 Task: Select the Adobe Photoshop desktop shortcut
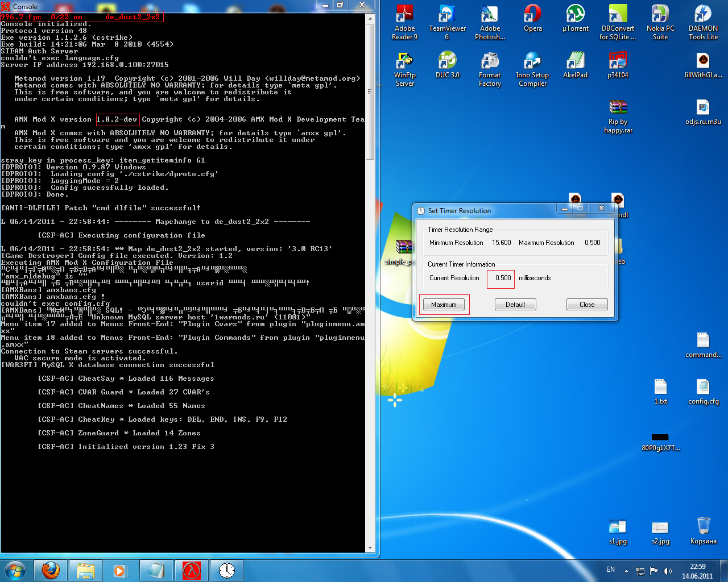490,23
